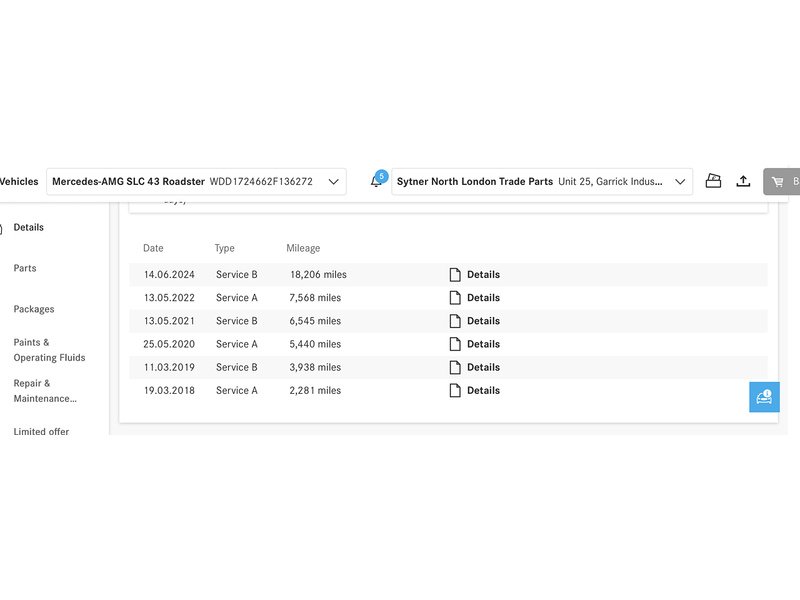View Details for 11.03.2019 Service B
This screenshot has width=800, height=600.
[483, 367]
